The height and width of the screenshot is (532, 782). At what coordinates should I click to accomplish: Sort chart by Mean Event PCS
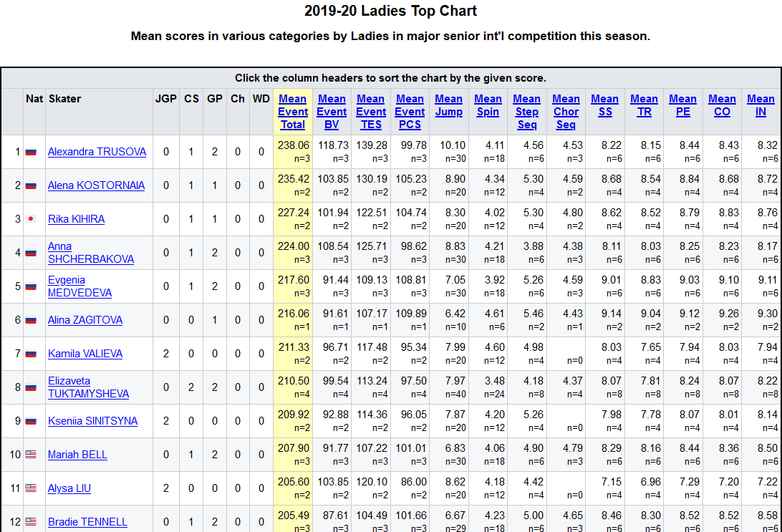410,112
